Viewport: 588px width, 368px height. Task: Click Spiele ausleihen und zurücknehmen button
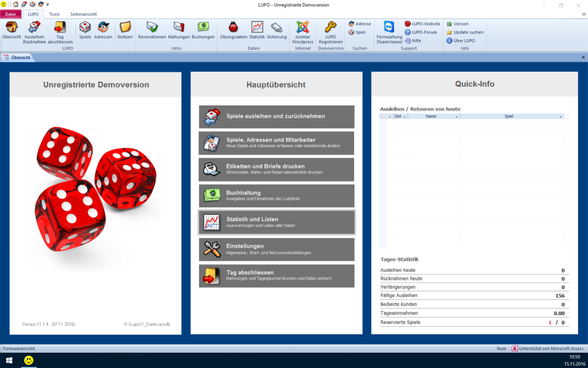click(x=277, y=117)
